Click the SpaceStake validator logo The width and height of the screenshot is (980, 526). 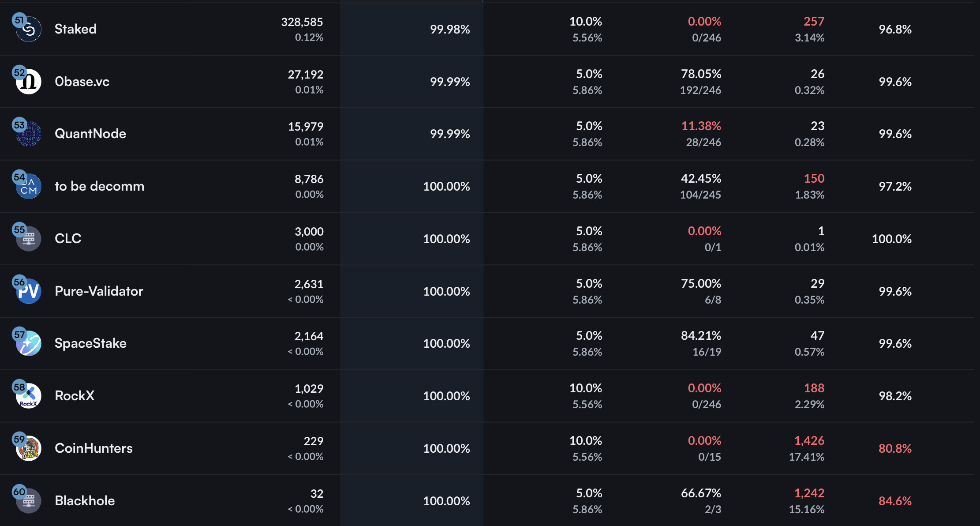29,344
